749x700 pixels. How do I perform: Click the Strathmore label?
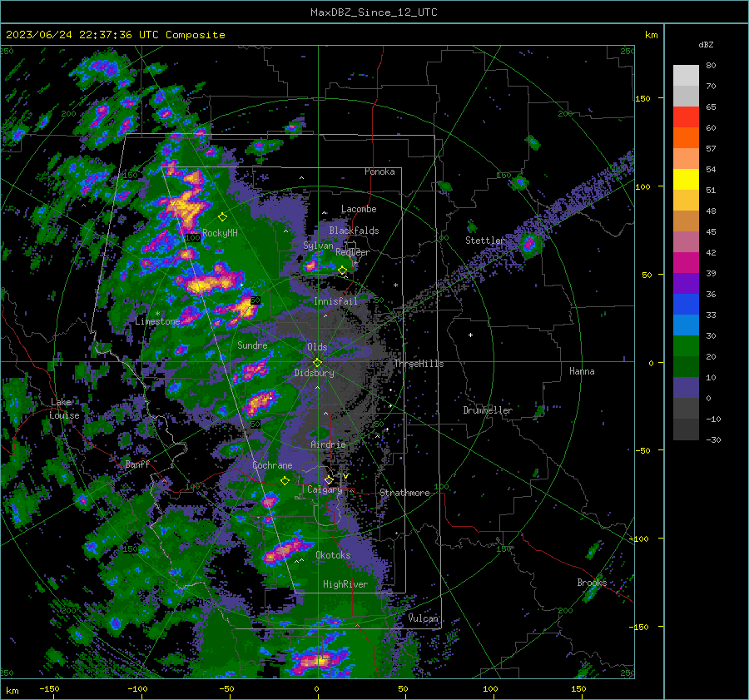point(404,493)
